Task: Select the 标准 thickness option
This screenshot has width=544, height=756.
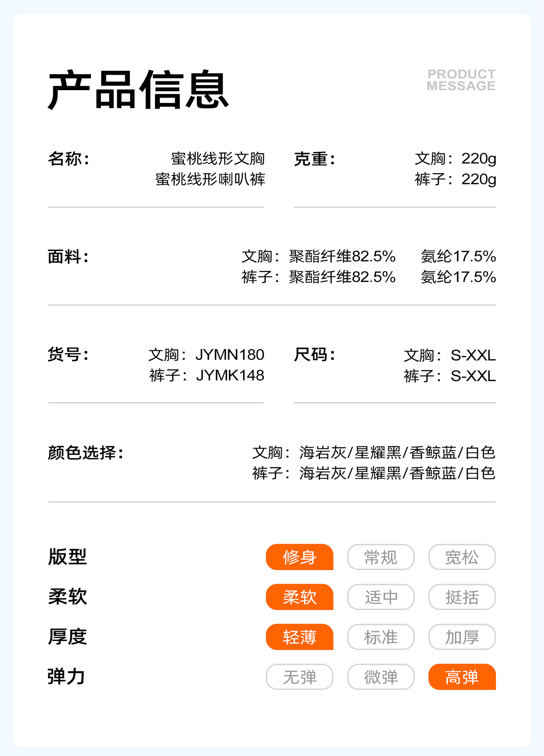Action: tap(381, 637)
